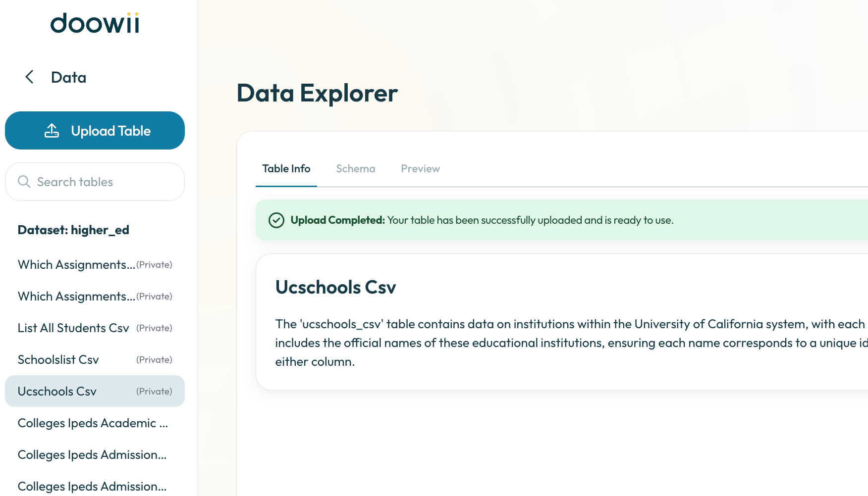868x496 pixels.
Task: Click the doowii logo
Action: pyautogui.click(x=95, y=23)
